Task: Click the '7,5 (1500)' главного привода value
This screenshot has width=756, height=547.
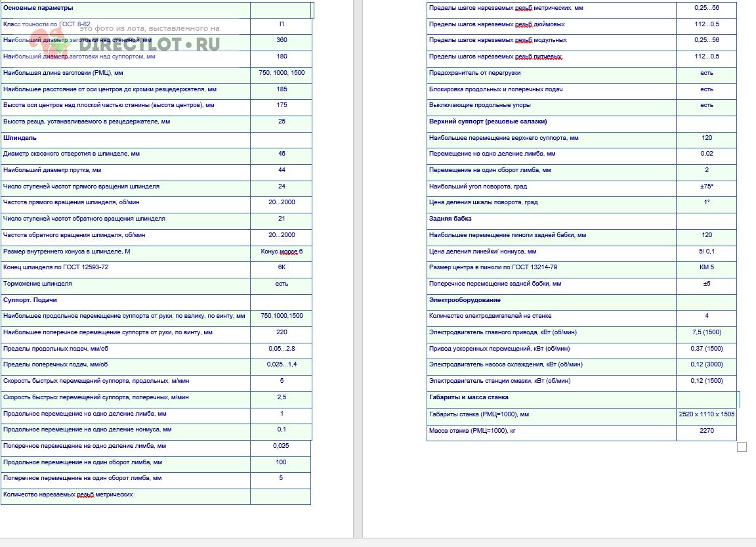Action: 707,332
